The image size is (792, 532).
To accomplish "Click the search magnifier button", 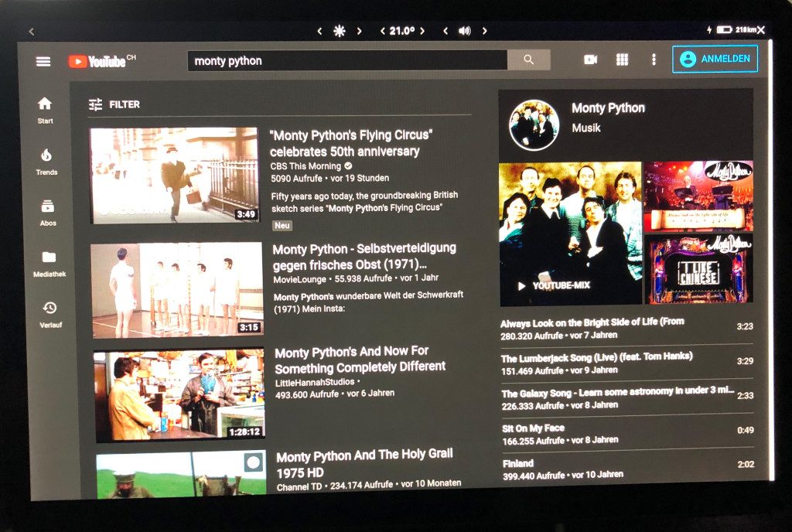I will click(528, 60).
